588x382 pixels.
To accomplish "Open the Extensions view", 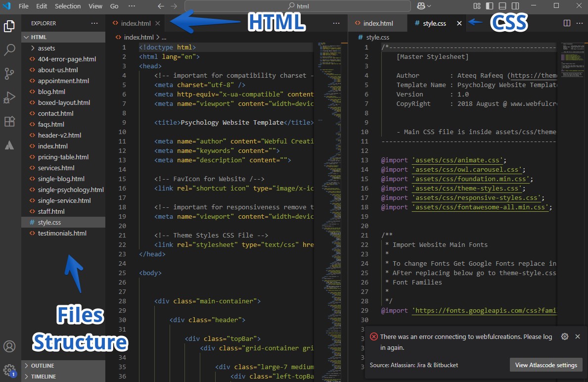I will 10,121.
